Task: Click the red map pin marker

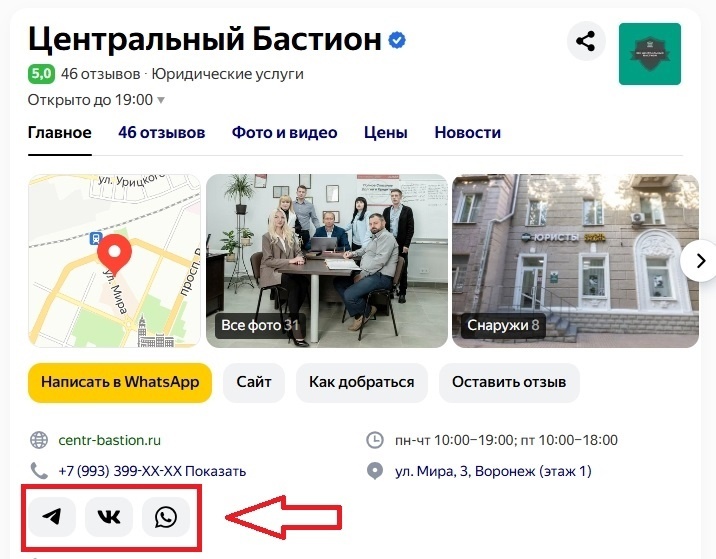Action: (114, 255)
